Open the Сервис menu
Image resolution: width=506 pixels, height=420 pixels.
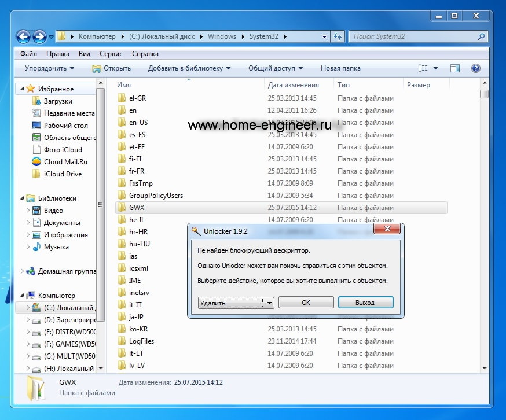[111, 54]
